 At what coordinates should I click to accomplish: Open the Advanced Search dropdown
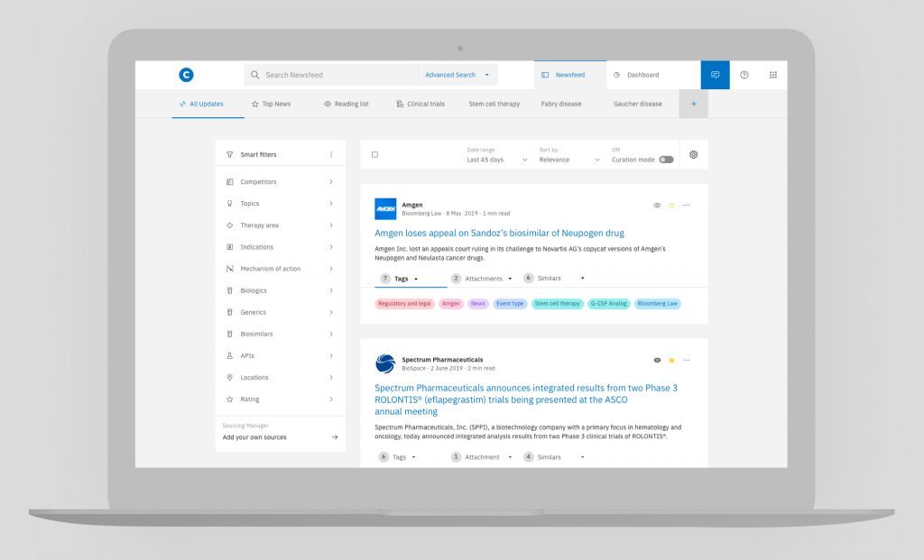[457, 75]
